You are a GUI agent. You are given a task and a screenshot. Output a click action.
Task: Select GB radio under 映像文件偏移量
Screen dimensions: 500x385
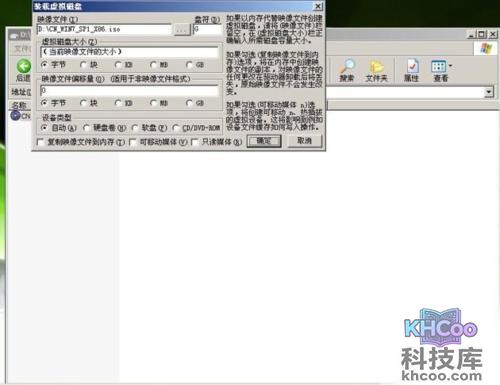[189, 103]
